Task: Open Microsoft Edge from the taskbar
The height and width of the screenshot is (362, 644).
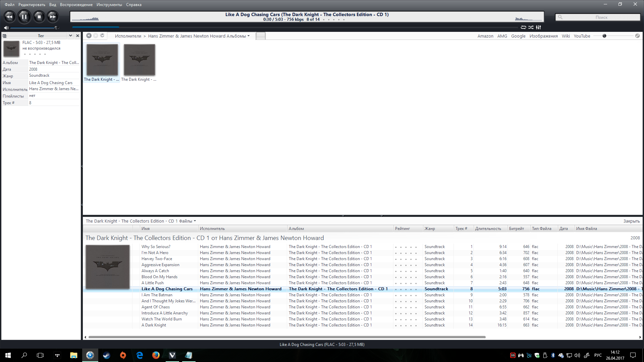Action: point(140,355)
